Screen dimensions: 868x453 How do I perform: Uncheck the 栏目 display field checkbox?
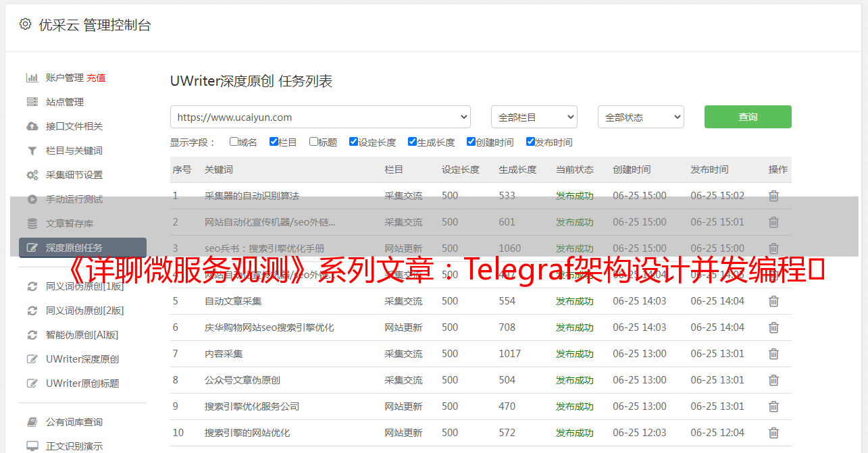click(274, 142)
